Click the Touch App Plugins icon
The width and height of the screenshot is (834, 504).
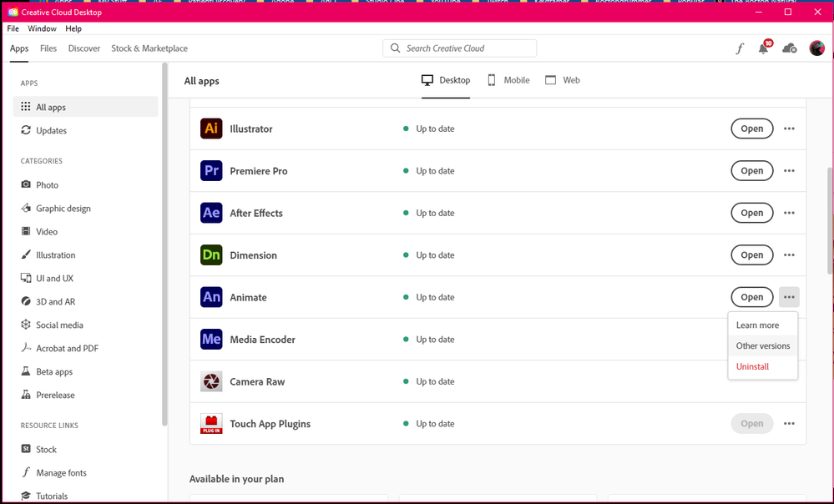pos(211,424)
